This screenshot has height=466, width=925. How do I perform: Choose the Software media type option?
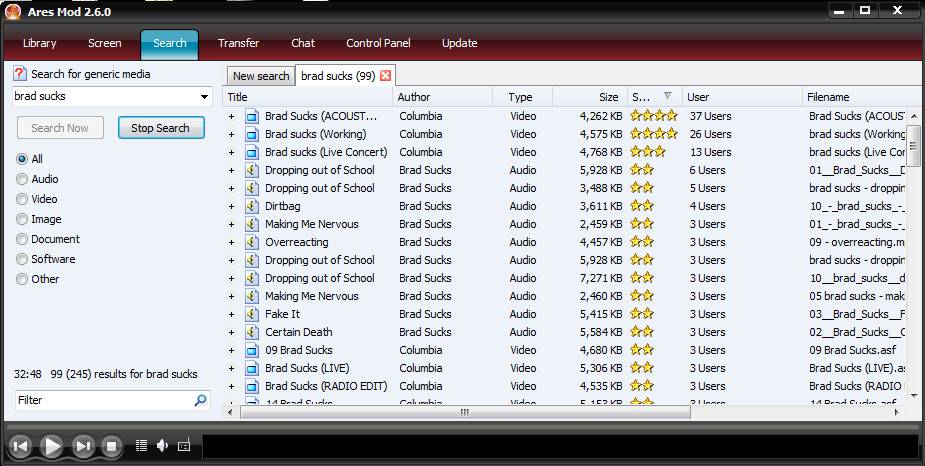22,259
